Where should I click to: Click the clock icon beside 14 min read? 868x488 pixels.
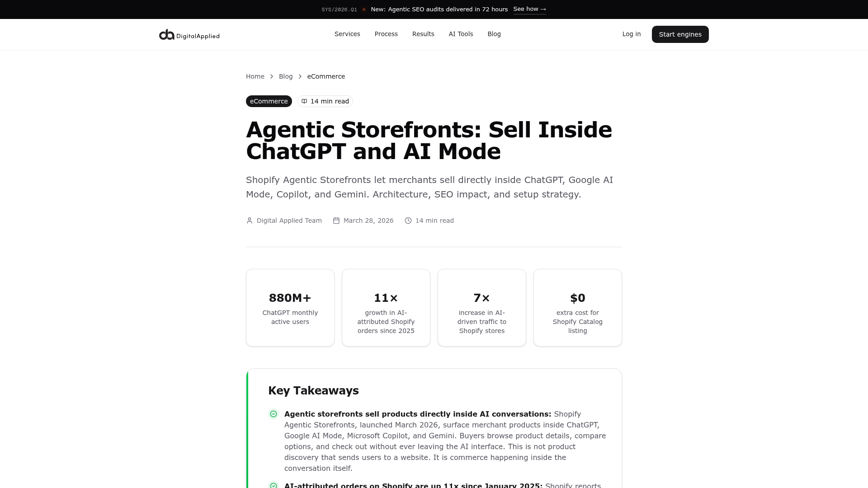coord(408,221)
